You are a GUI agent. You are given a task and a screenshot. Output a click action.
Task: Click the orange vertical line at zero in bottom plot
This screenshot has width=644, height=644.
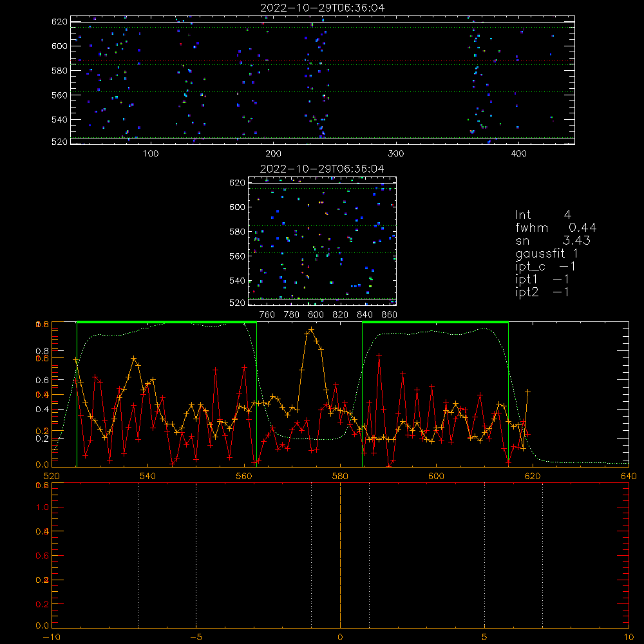(x=340, y=554)
